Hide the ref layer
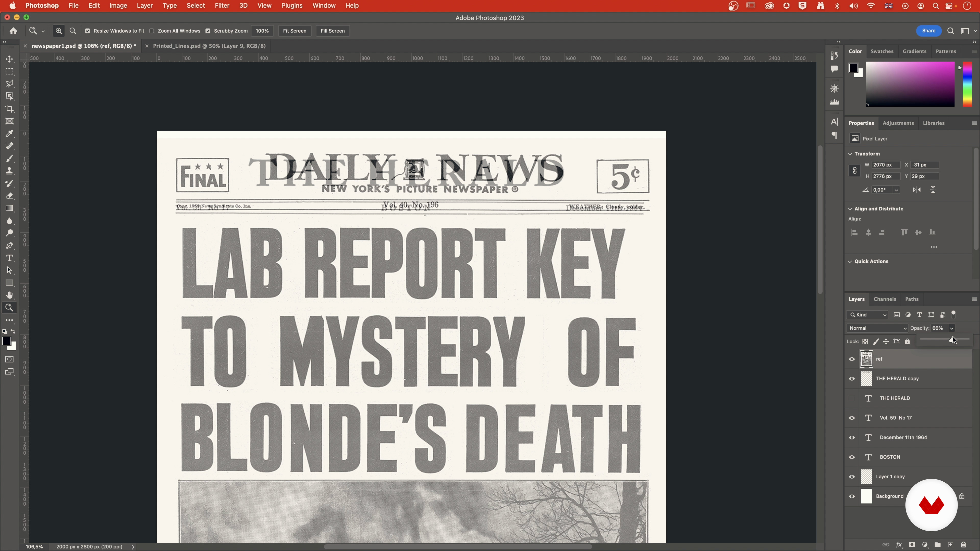This screenshot has height=551, width=980. click(x=852, y=359)
